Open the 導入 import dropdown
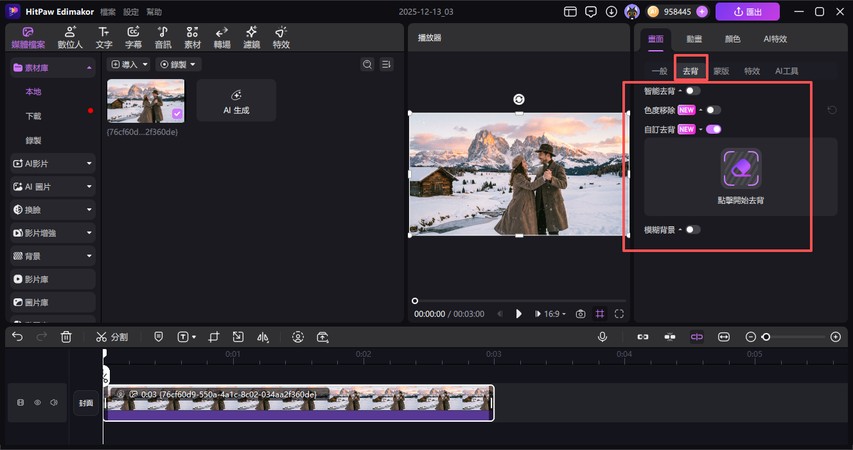Image resolution: width=853 pixels, height=450 pixels. tap(129, 64)
